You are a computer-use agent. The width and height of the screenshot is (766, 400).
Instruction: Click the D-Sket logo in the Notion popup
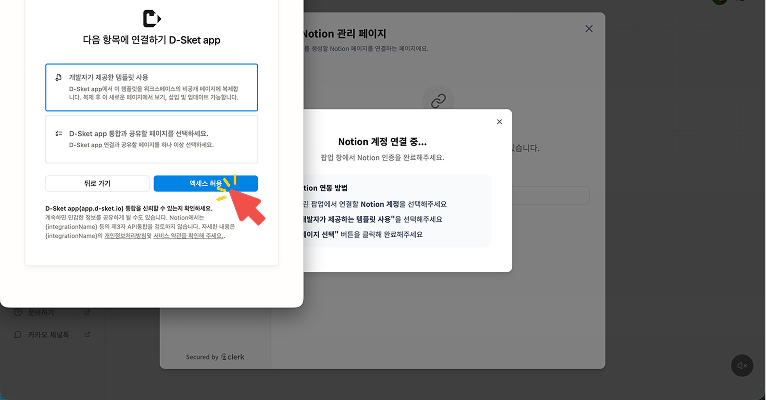tap(151, 19)
